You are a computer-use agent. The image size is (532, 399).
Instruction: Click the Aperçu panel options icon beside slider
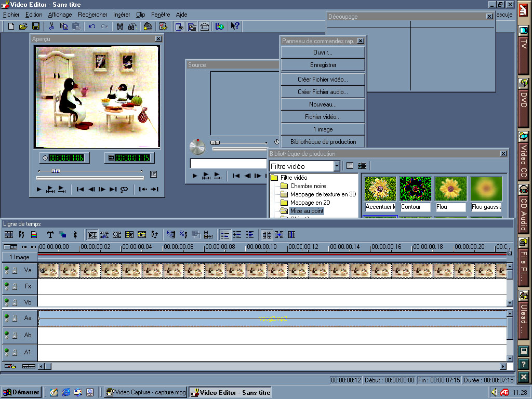coord(153,175)
